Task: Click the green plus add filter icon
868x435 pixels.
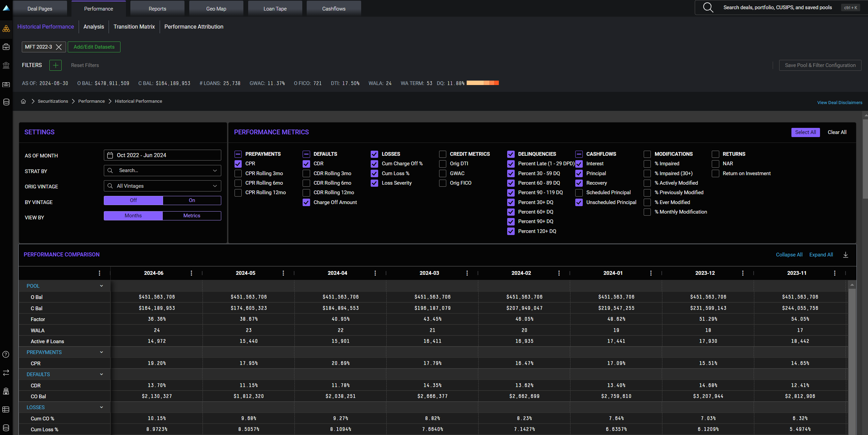Action: click(55, 65)
